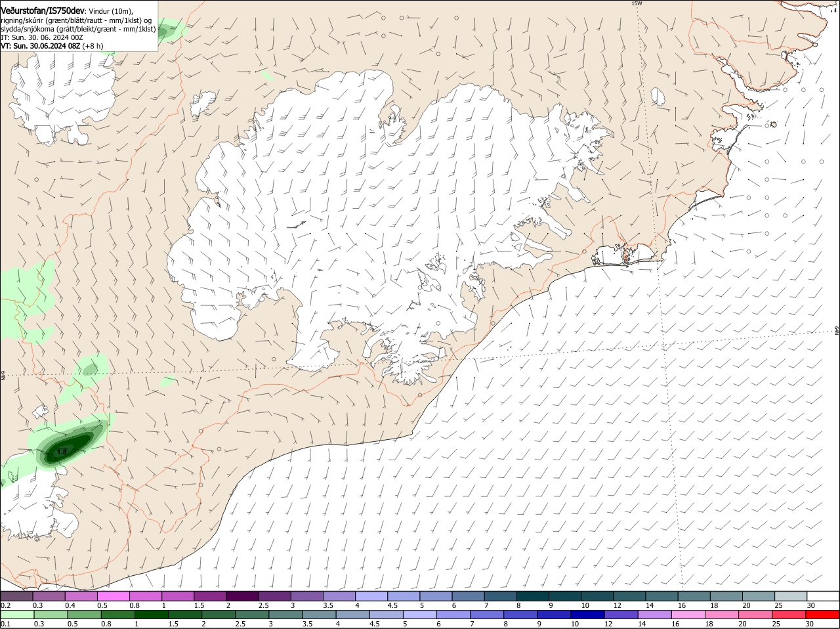The height and width of the screenshot is (629, 840).
Task: Click the 64N latitude label on the right edge
Action: tap(837, 330)
